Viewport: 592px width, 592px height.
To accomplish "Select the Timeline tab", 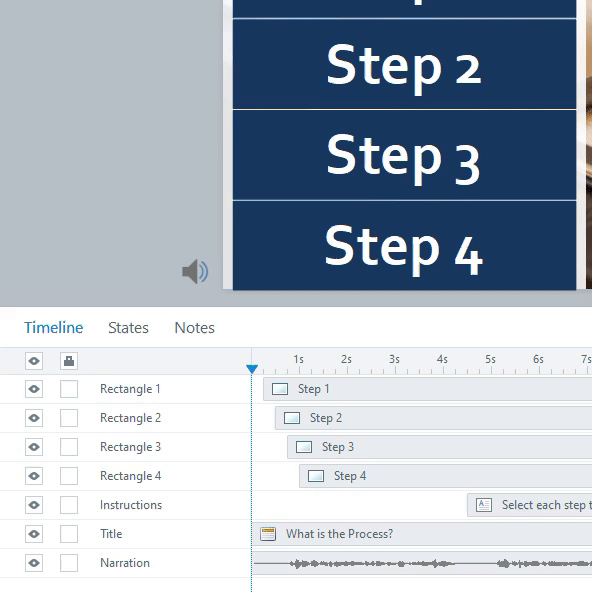I will pos(54,328).
